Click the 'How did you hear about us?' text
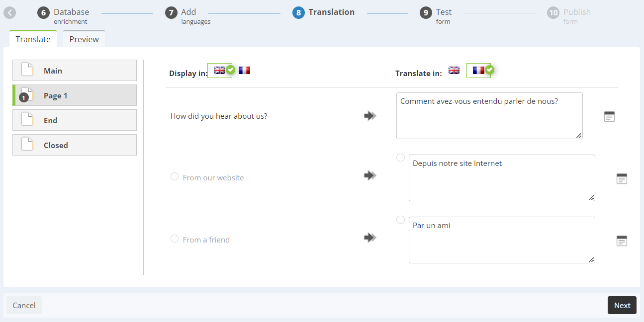 (x=219, y=116)
